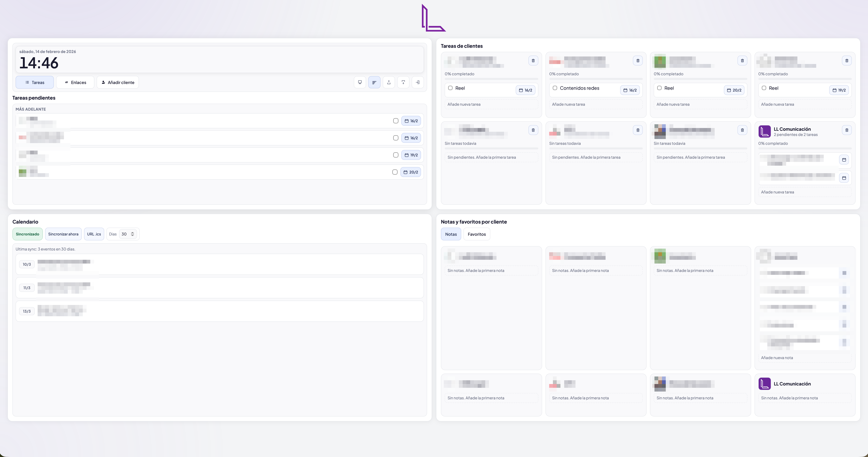Screen dimensions: 868x457
Task: Click the monitor display icon button
Action: pos(360,82)
